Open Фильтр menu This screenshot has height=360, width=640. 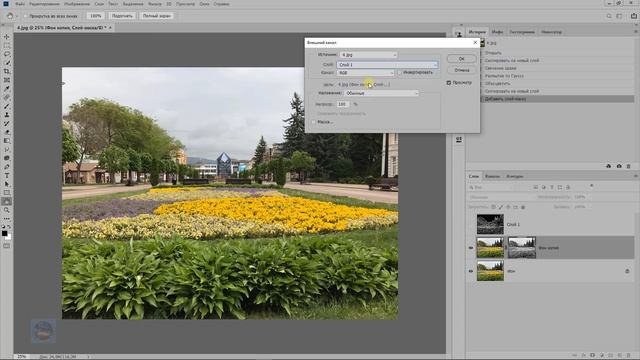pos(155,4)
